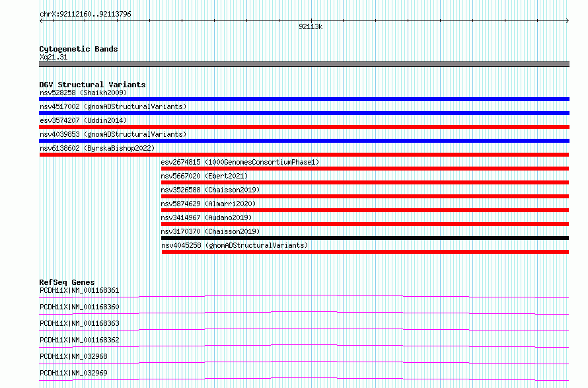This screenshot has width=588, height=388.
Task: Click the right arrow of the ruler
Action: pos(568,21)
